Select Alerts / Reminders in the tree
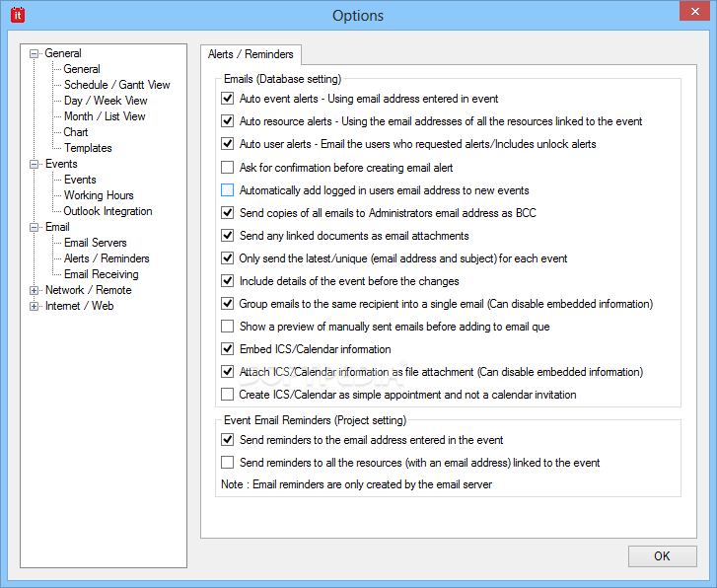Image resolution: width=717 pixels, height=588 pixels. coord(107,258)
